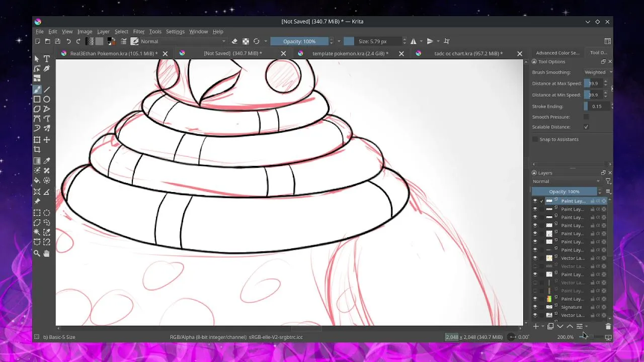
Task: Open the Layer menu
Action: pos(103,31)
